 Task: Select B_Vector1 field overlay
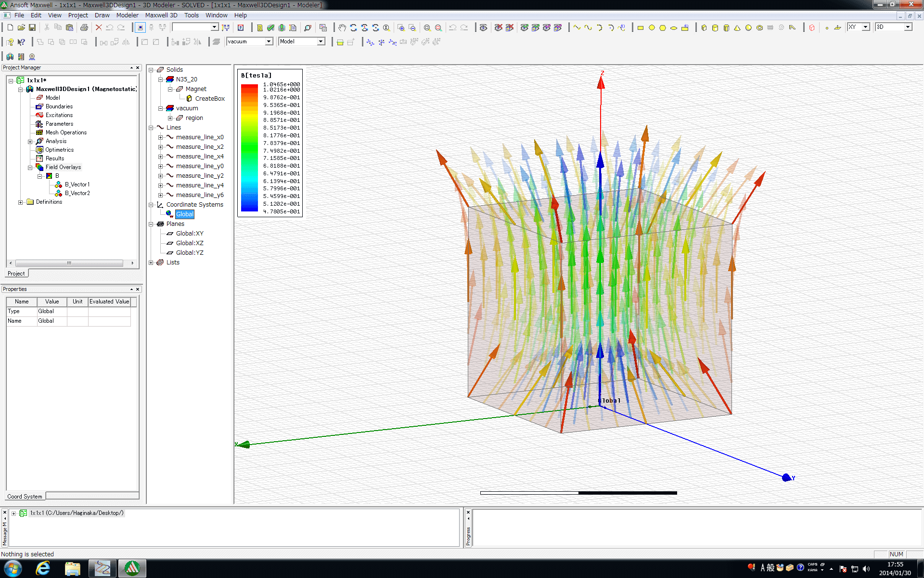[77, 184]
